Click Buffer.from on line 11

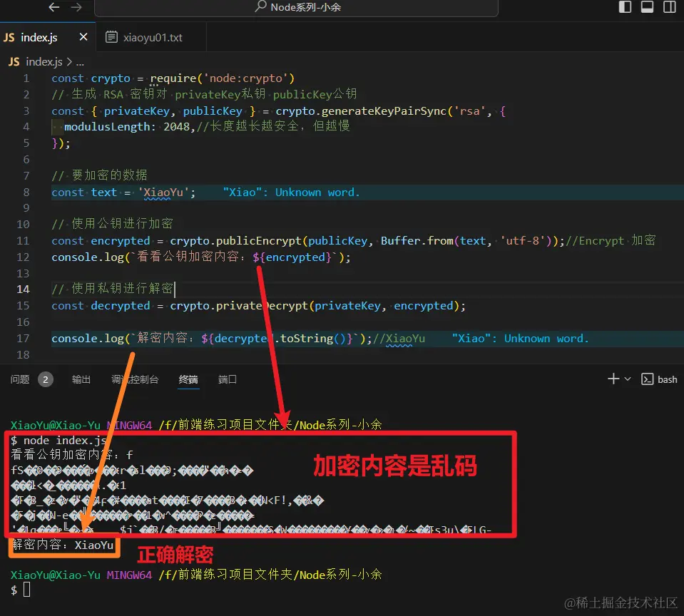click(417, 241)
